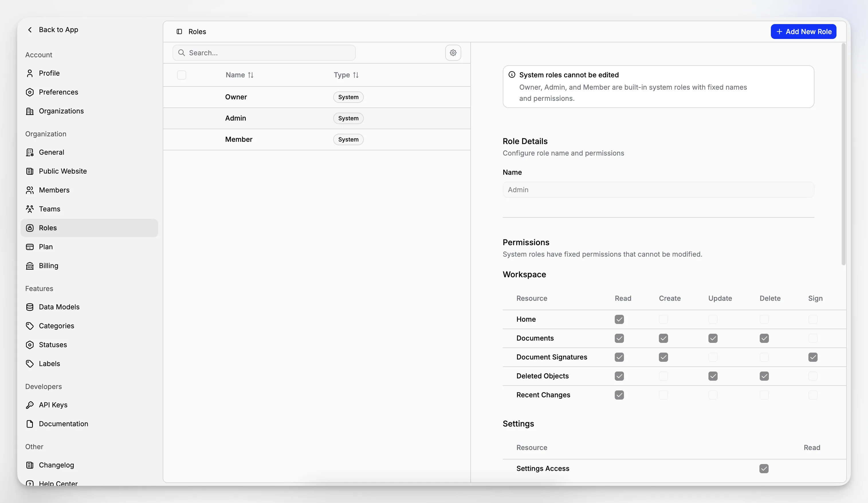
Task: Toggle Settings Access Read checkbox
Action: pos(764,469)
